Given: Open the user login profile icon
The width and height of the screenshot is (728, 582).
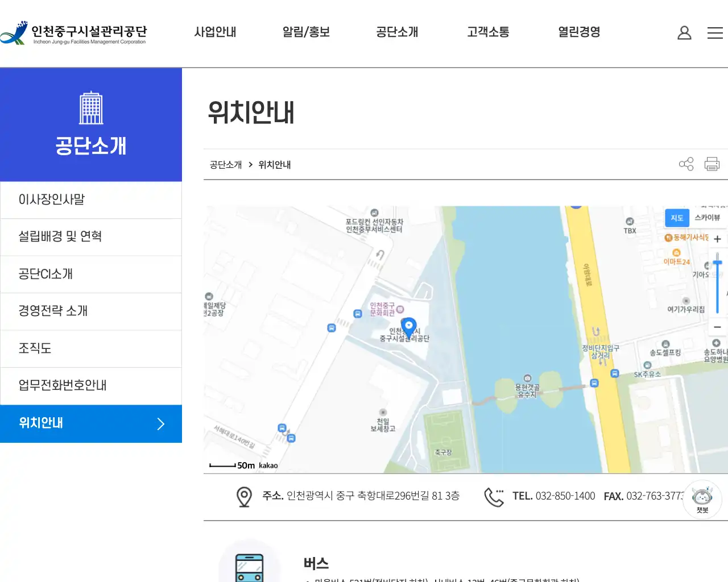Looking at the screenshot, I should [x=684, y=32].
